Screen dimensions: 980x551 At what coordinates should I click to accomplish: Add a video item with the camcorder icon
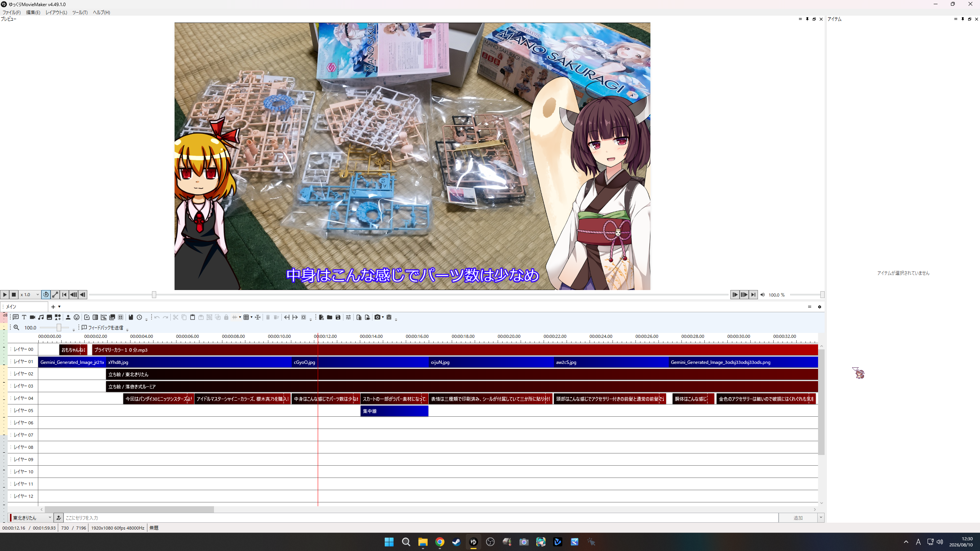tap(33, 317)
